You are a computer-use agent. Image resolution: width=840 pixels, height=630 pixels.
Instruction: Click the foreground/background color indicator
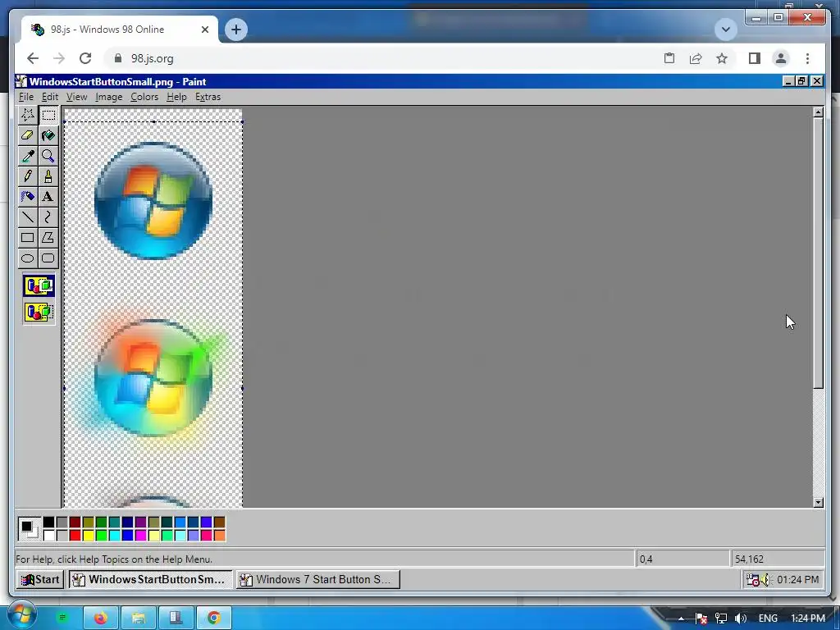pos(29,529)
